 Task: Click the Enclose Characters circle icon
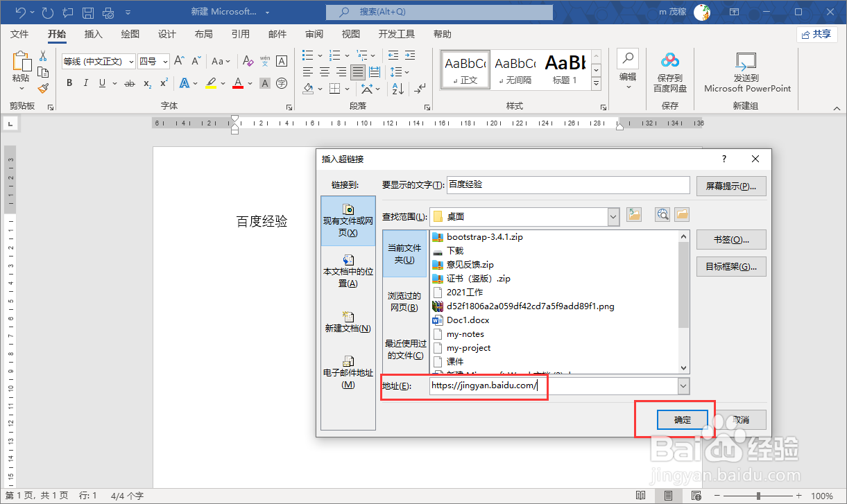[282, 83]
